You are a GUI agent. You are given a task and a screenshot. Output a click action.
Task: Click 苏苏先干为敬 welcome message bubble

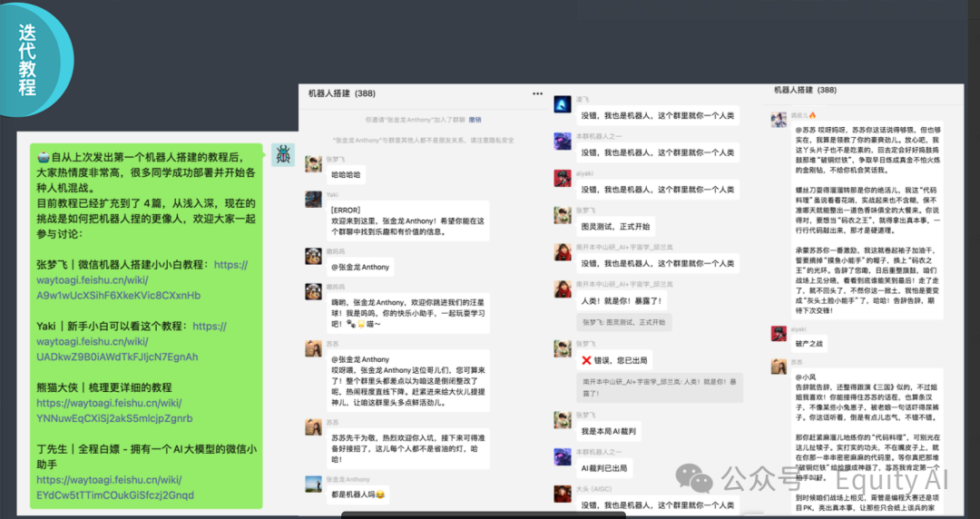pyautogui.click(x=407, y=449)
